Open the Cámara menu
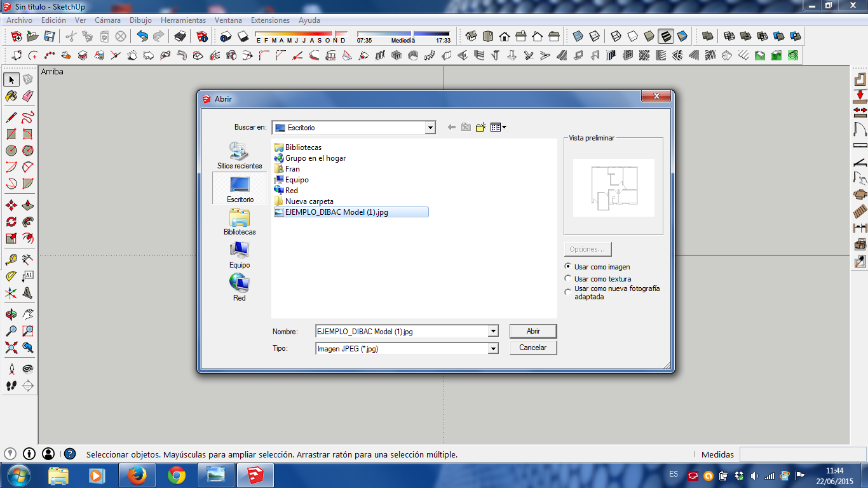 107,20
